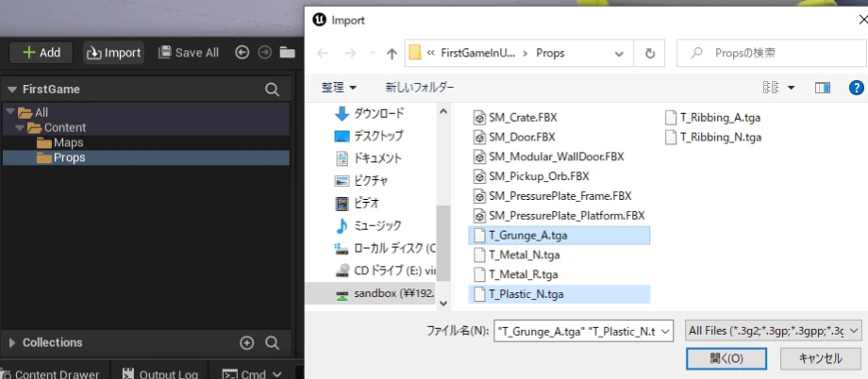
Task: Click the dialog's up-folder arrow
Action: [x=392, y=53]
